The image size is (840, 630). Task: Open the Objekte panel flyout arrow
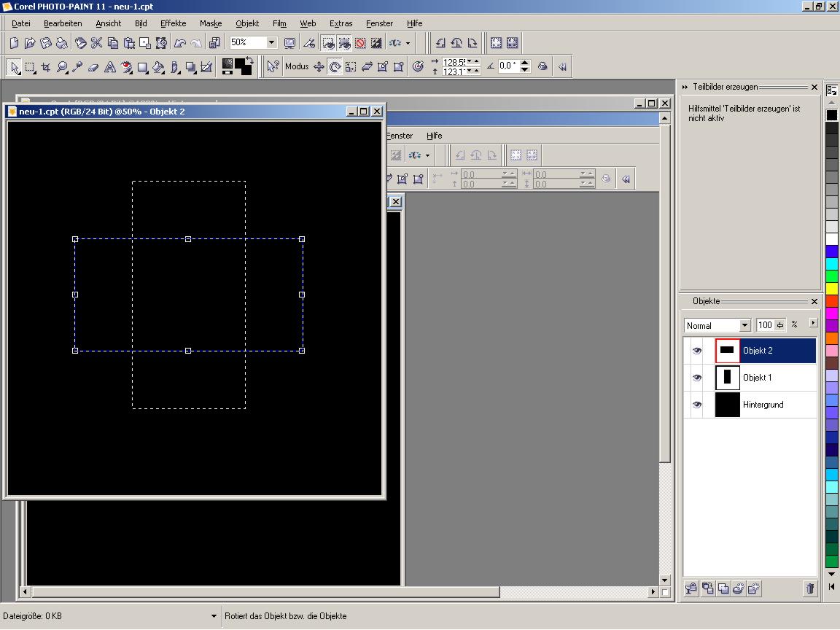[814, 323]
